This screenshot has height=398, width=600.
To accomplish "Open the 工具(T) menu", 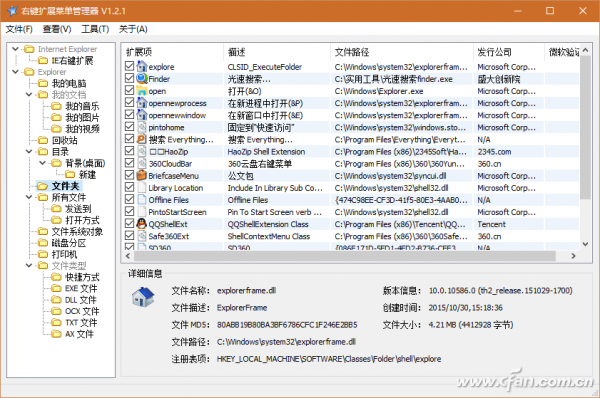I will pos(95,29).
